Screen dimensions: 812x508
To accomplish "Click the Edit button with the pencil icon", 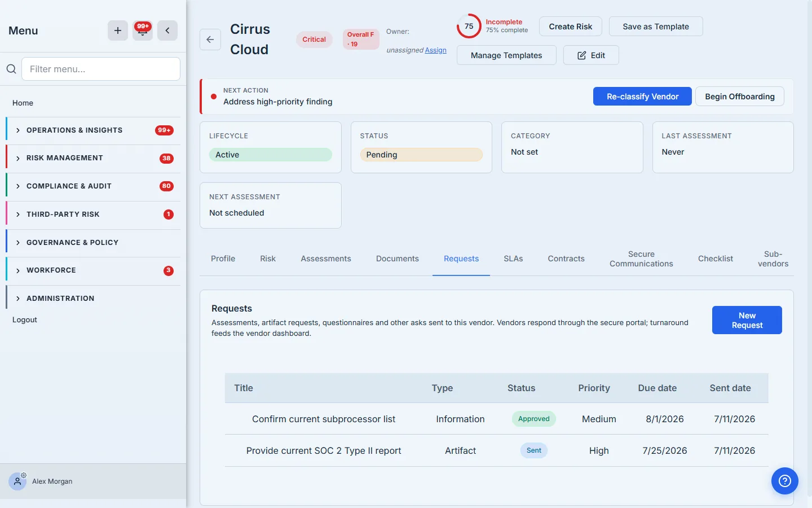I will [x=591, y=55].
